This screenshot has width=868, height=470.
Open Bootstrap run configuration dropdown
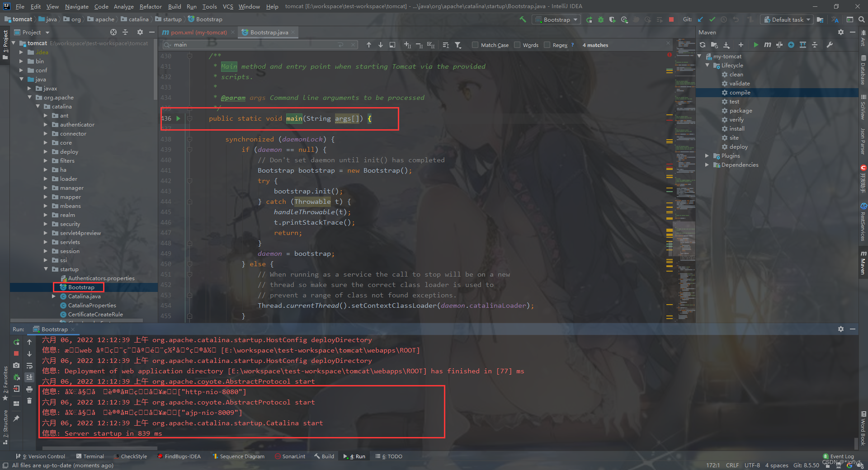[556, 19]
